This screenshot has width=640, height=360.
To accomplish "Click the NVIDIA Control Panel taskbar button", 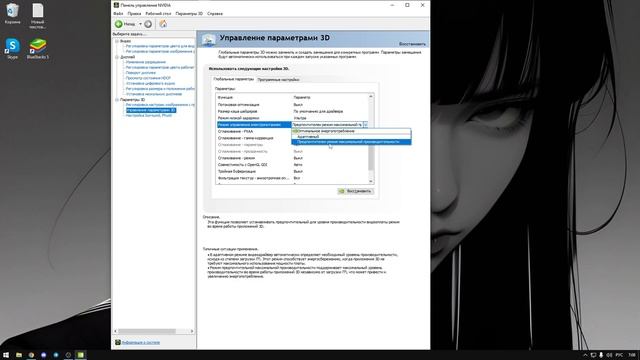I will coord(80,355).
